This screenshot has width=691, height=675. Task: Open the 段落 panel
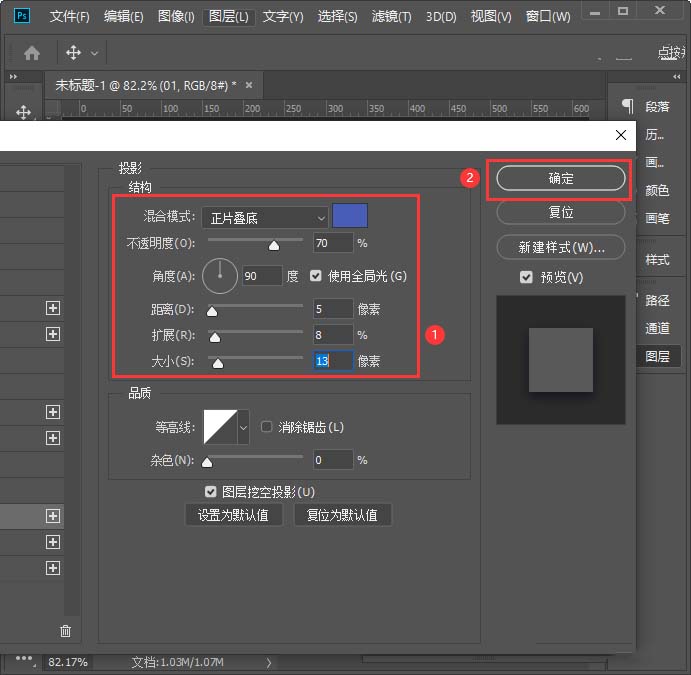(x=657, y=107)
